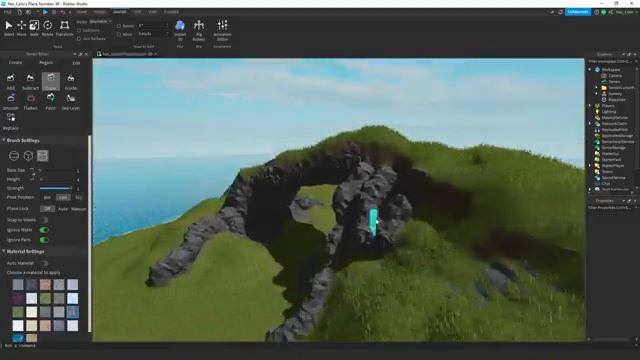Click the Undo arrow in quick access bar

pyautogui.click(x=62, y=12)
